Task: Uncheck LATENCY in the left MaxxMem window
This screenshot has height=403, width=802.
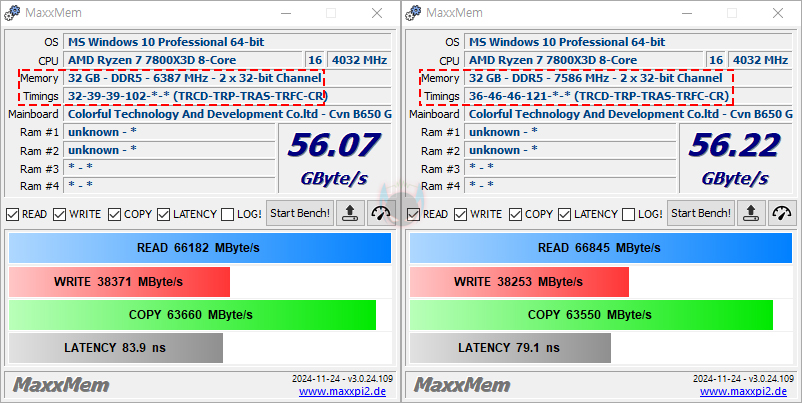Action: pyautogui.click(x=164, y=214)
